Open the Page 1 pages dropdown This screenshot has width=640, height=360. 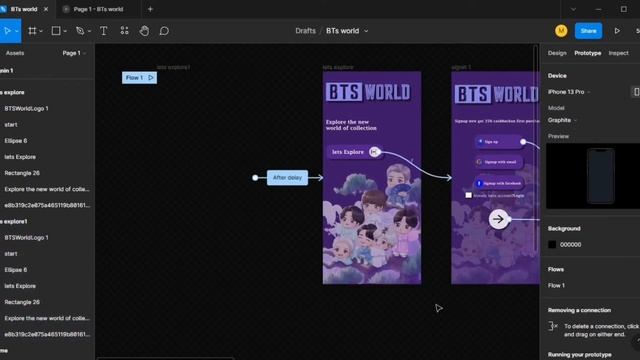coord(74,53)
